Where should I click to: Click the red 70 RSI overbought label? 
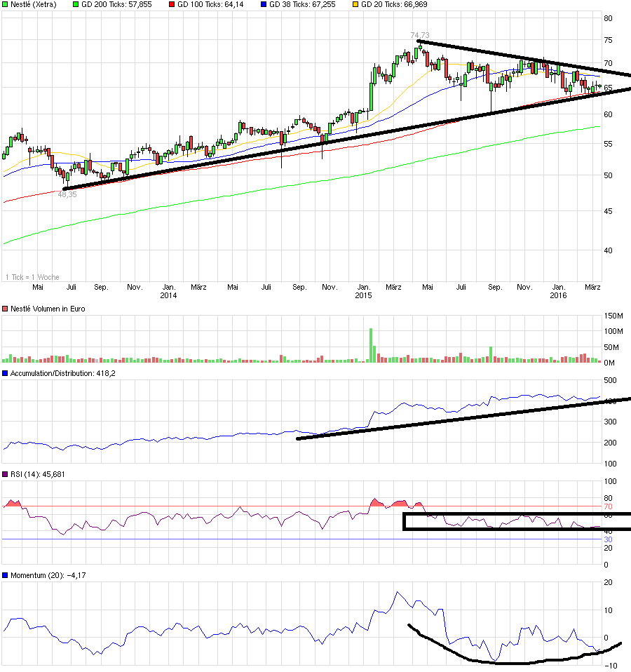[608, 507]
